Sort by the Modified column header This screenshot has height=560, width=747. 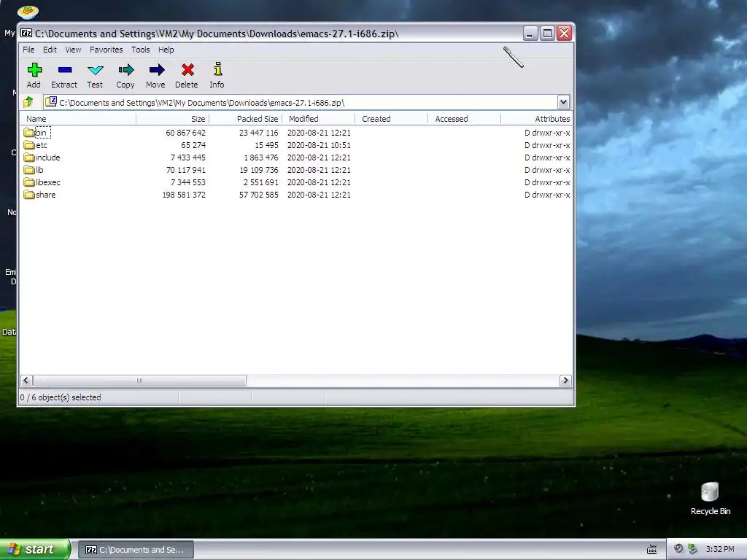(x=318, y=119)
